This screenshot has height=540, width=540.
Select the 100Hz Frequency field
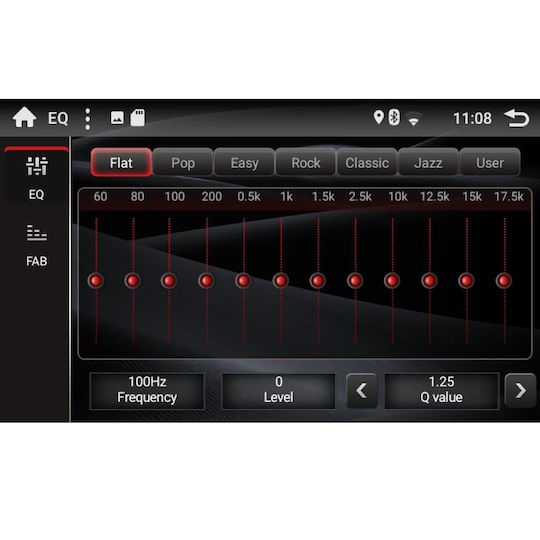click(147, 391)
